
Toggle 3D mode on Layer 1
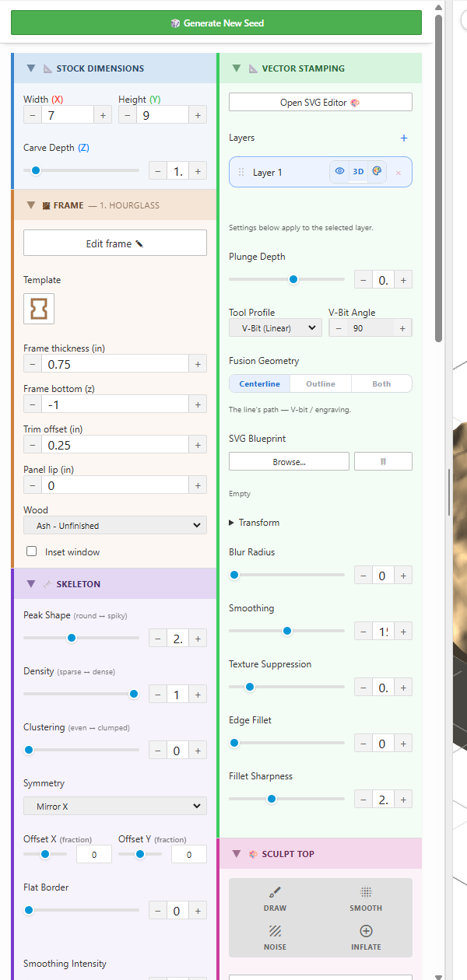(x=358, y=171)
